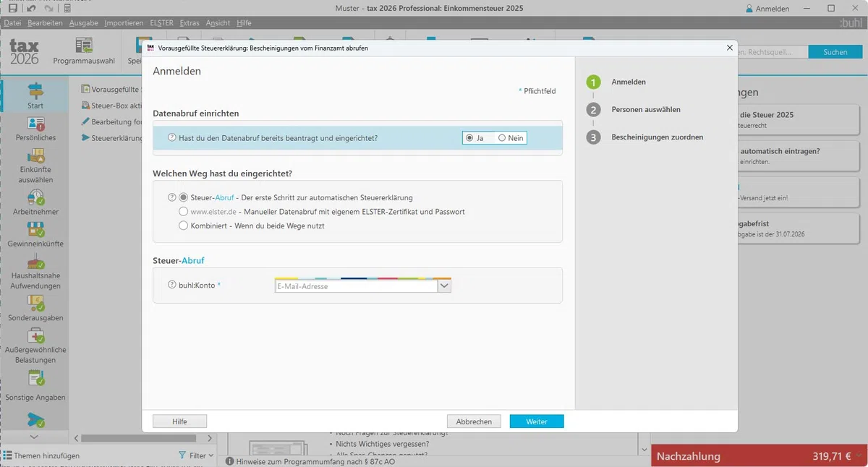Click the Programmauswahl toolbar icon
This screenshot has height=467, width=868.
pos(84,46)
